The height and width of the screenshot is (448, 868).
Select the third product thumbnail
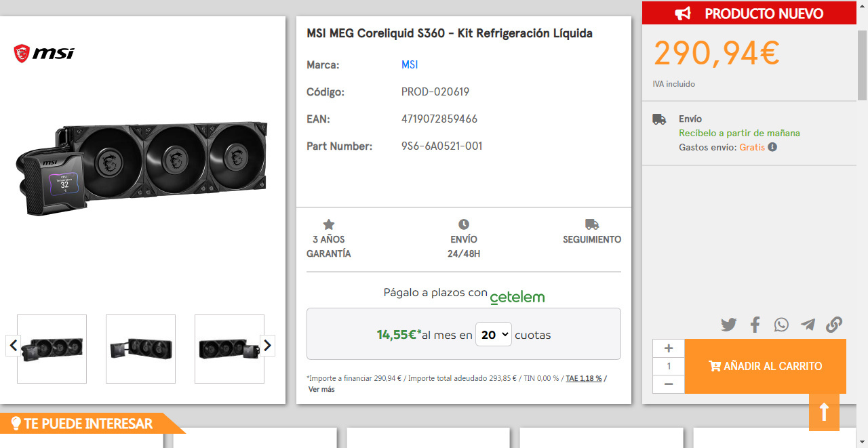pyautogui.click(x=229, y=349)
